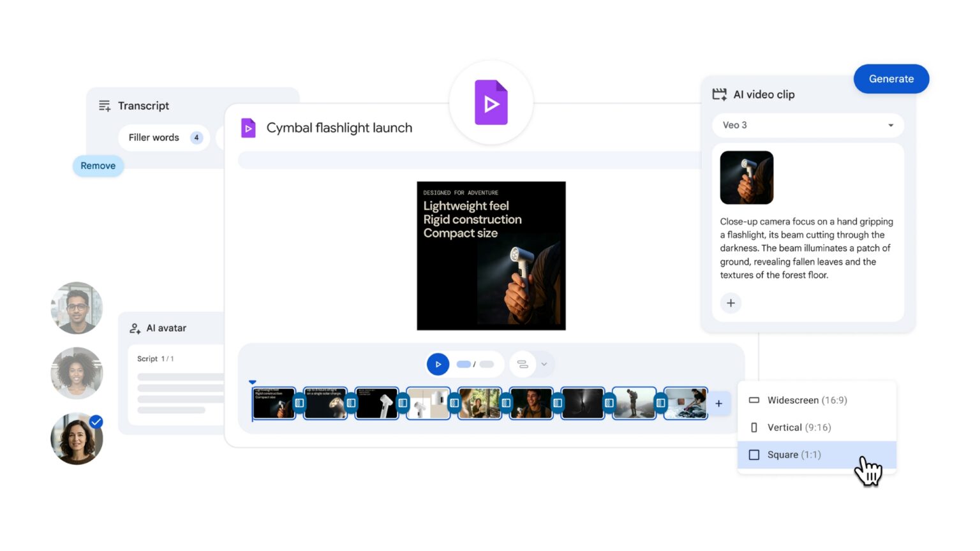The height and width of the screenshot is (551, 980).
Task: Click the scene layout icon near playback controls
Action: 523,364
